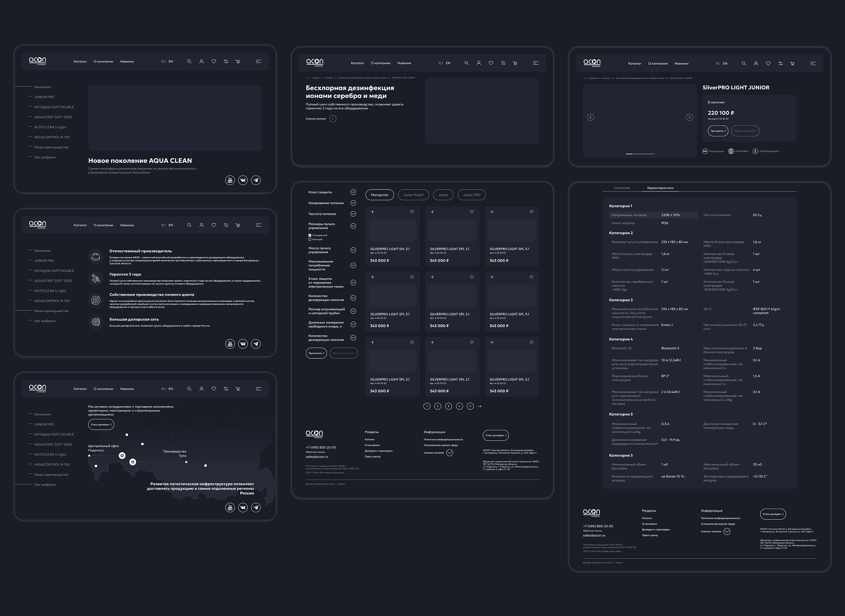
Task: Click pagination next arrow after page 5
Action: (480, 406)
